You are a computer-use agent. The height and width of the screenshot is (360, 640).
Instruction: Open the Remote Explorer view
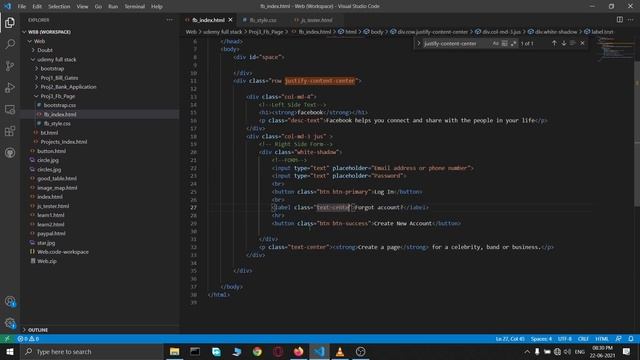[10, 109]
